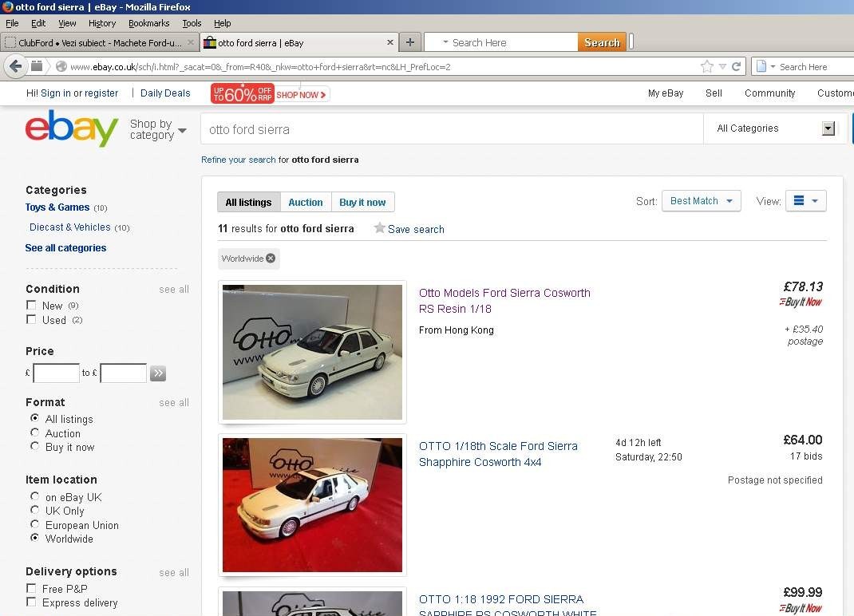Viewport: 854px width, 616px height.
Task: Remove the Worldwide filter chip
Action: pyautogui.click(x=270, y=259)
